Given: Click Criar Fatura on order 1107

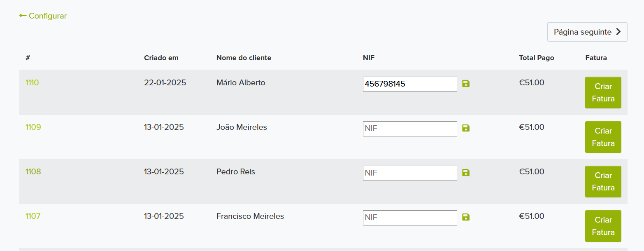Looking at the screenshot, I should coord(603,226).
